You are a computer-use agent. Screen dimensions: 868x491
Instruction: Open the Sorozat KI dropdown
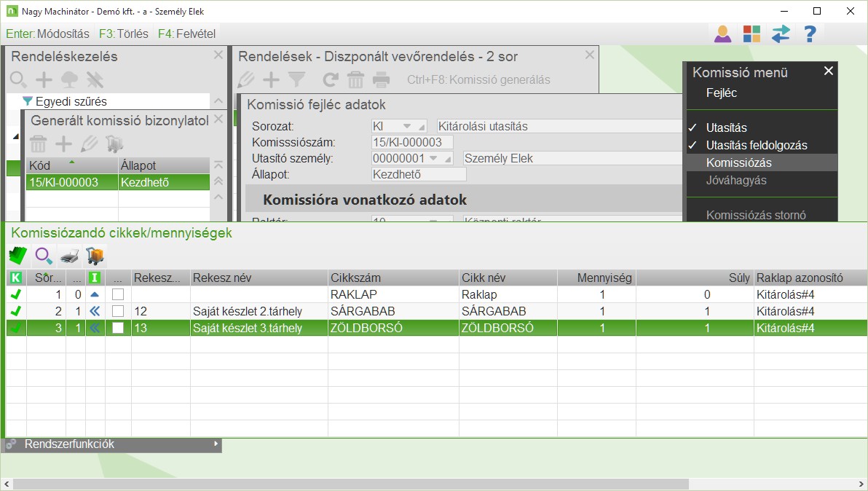[407, 126]
